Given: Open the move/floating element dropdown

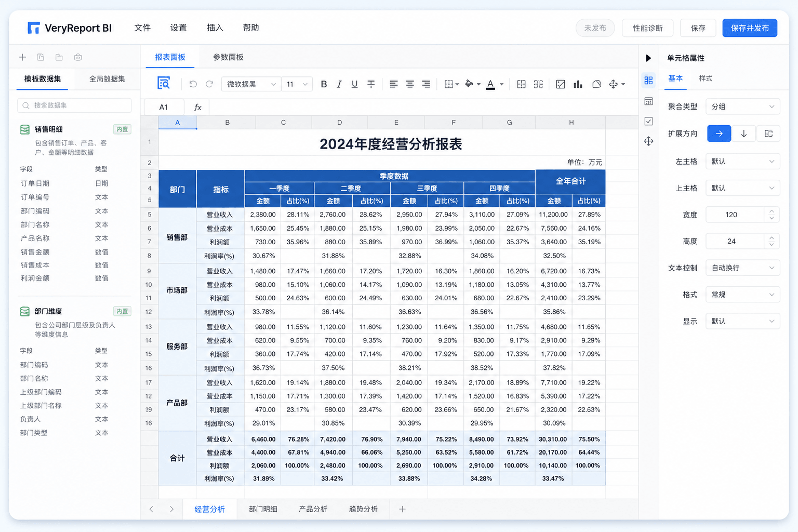Looking at the screenshot, I should [x=617, y=84].
